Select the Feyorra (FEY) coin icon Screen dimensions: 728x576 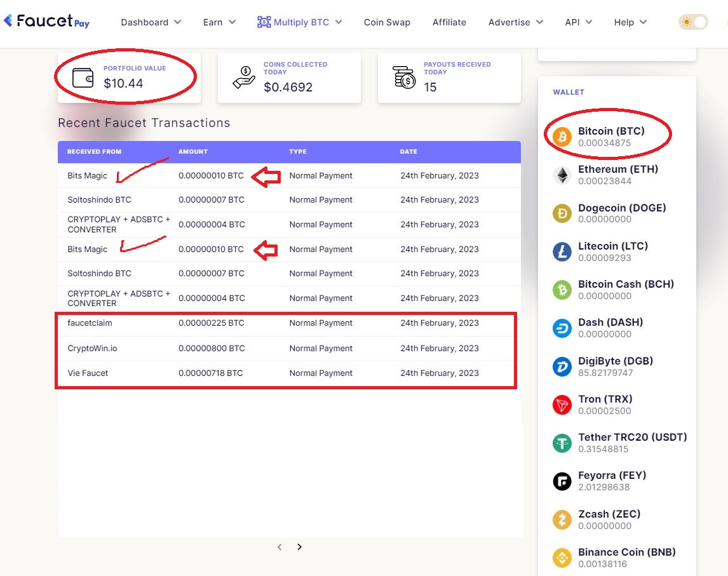pyautogui.click(x=562, y=481)
